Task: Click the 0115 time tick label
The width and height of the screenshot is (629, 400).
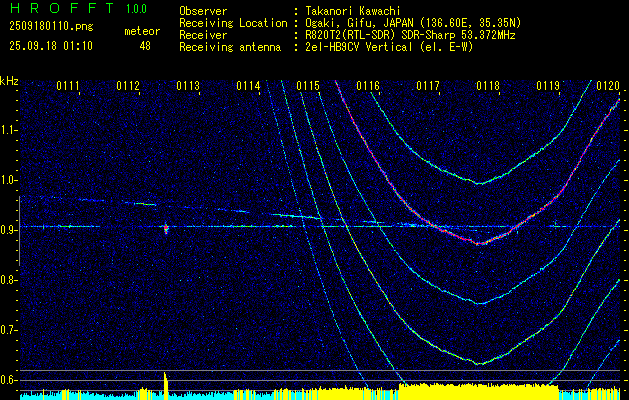Action: click(308, 86)
